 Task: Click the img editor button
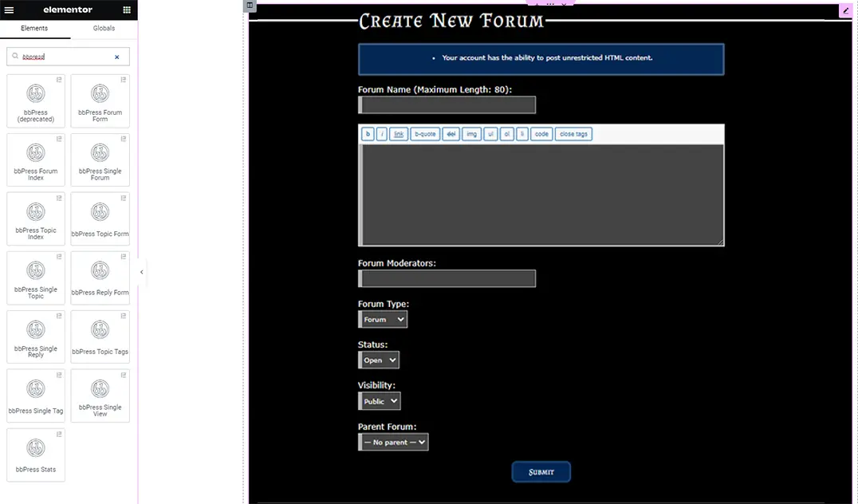[x=472, y=134]
